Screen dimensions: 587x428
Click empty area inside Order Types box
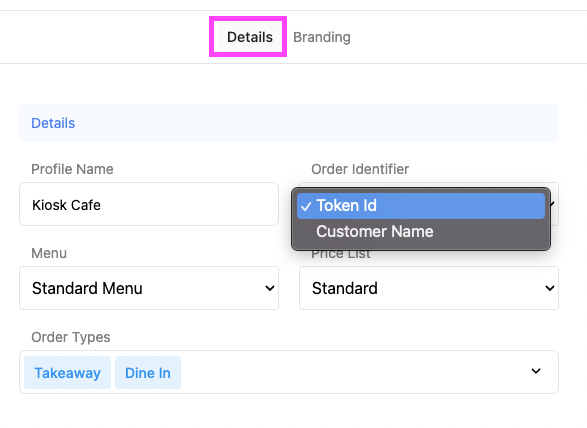[x=352, y=372]
